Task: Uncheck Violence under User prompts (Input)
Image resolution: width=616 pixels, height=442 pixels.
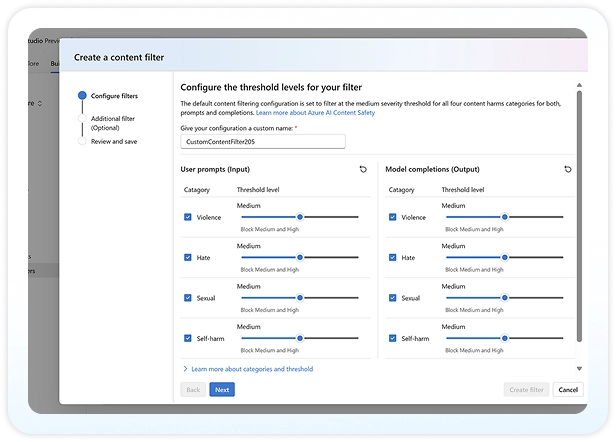Action: pyautogui.click(x=188, y=217)
